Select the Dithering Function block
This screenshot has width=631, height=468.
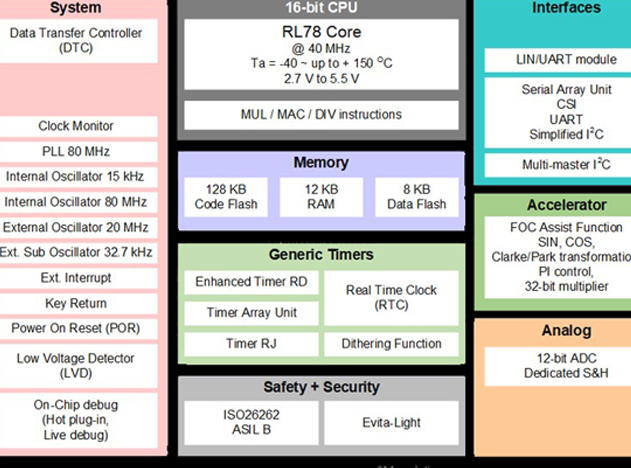coord(391,344)
